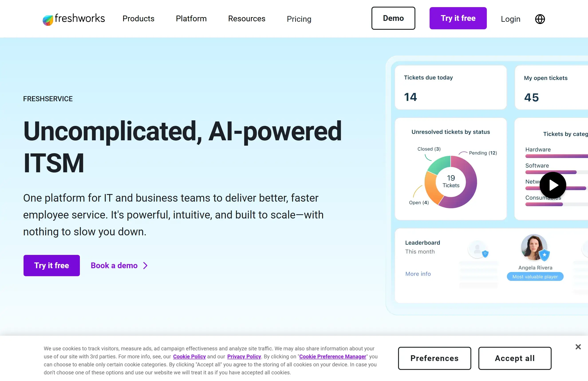Open cookie Preferences settings
Image resolution: width=588 pixels, height=381 pixels.
[434, 358]
